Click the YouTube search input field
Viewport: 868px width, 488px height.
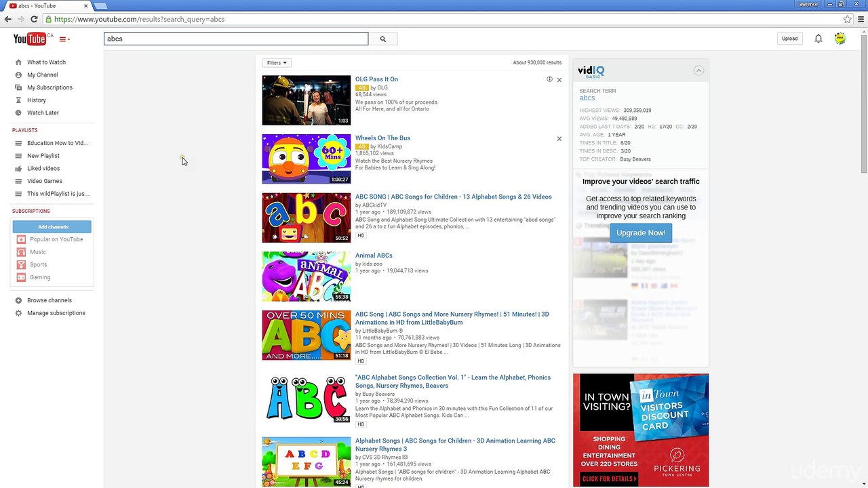click(x=236, y=39)
